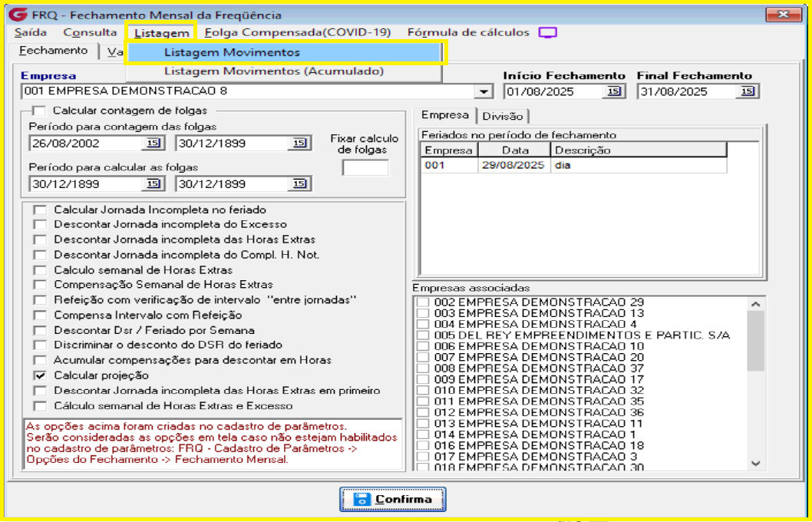
Task: Open the Saída menu
Action: pyautogui.click(x=31, y=32)
